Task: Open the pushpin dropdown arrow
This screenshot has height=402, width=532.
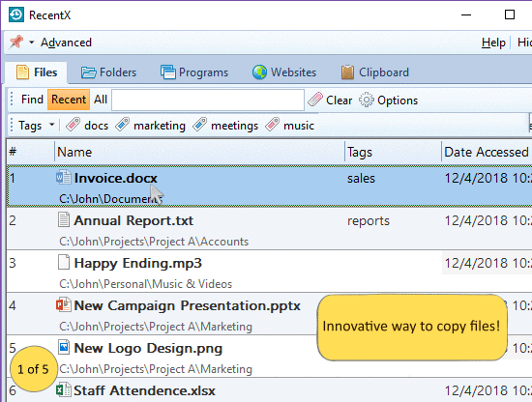Action: (x=32, y=43)
